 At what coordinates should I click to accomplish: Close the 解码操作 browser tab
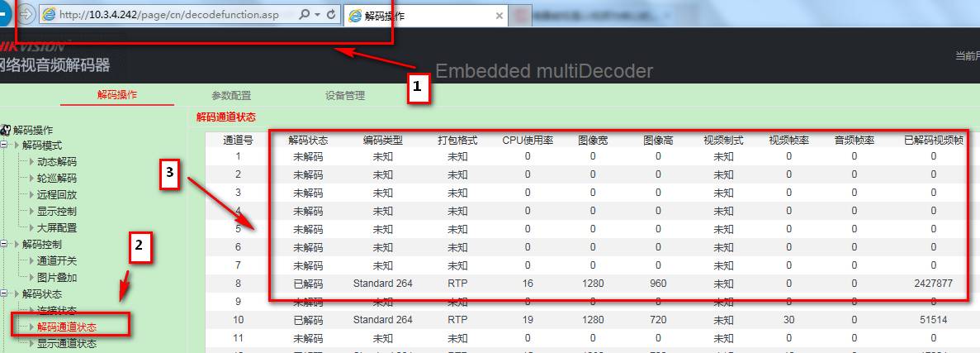499,15
